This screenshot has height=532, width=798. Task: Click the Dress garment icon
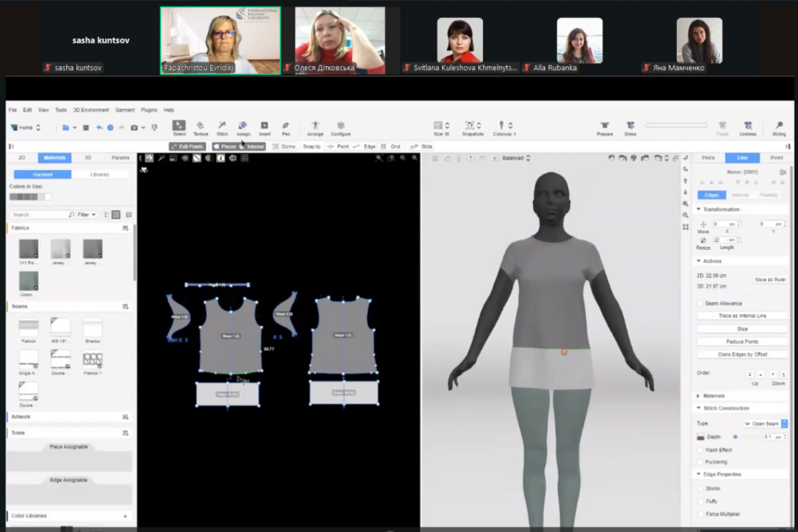tap(630, 127)
